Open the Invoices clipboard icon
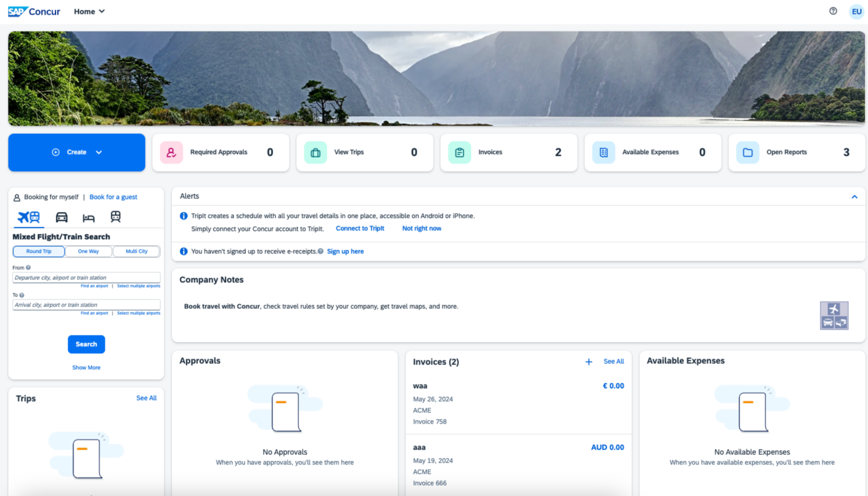The image size is (868, 496). coord(459,152)
